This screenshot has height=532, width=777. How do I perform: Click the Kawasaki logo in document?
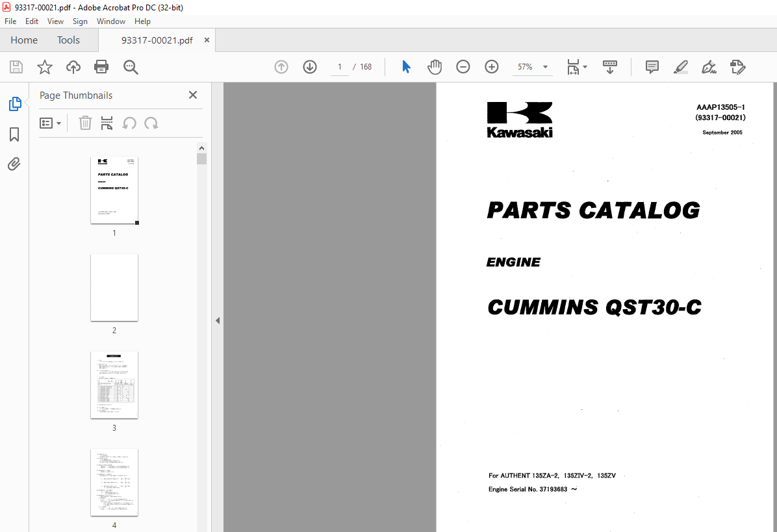tap(520, 120)
